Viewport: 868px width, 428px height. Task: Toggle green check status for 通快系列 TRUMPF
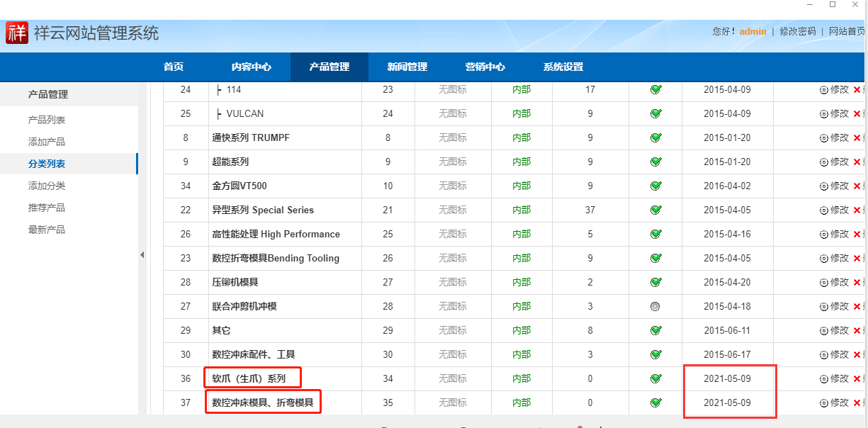coord(655,138)
